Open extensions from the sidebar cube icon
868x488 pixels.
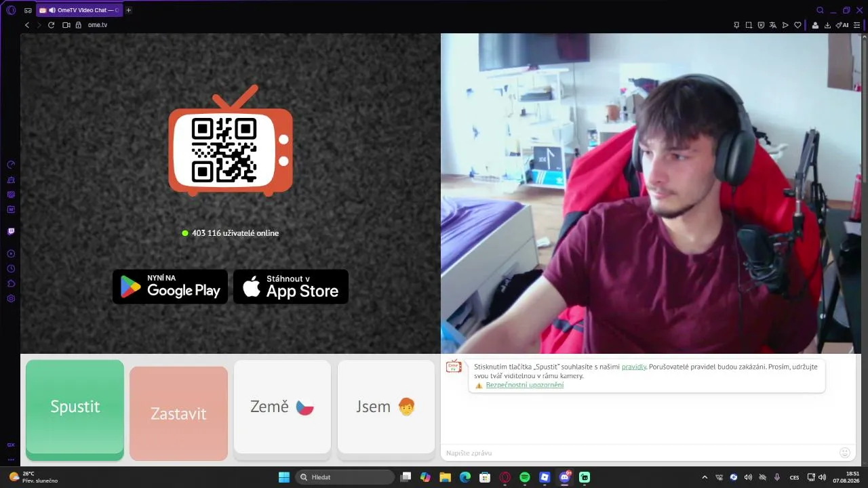(x=11, y=283)
